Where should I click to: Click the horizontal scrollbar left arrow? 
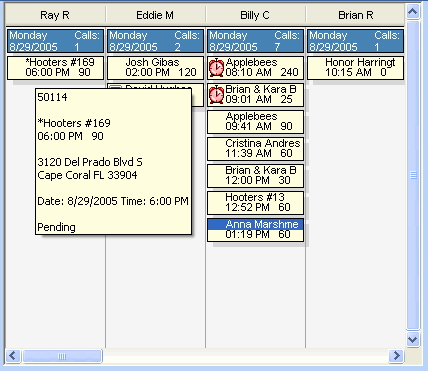(x=13, y=356)
